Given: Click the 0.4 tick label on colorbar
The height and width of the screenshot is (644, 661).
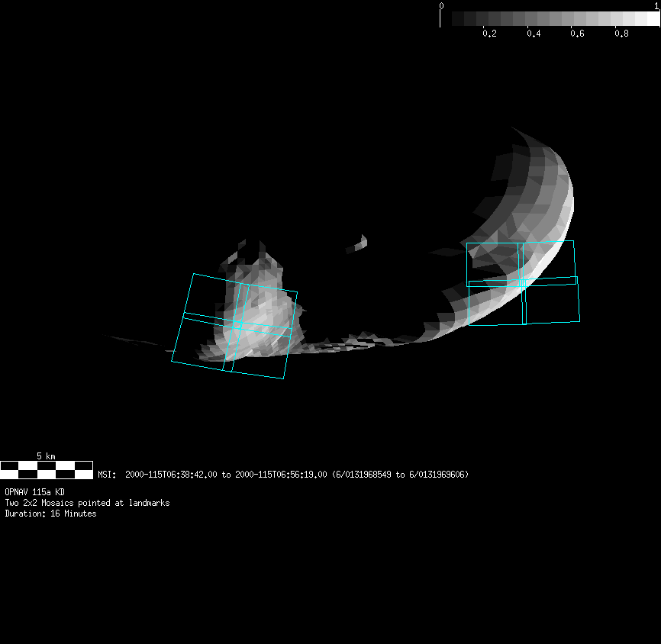Looking at the screenshot, I should click(534, 34).
